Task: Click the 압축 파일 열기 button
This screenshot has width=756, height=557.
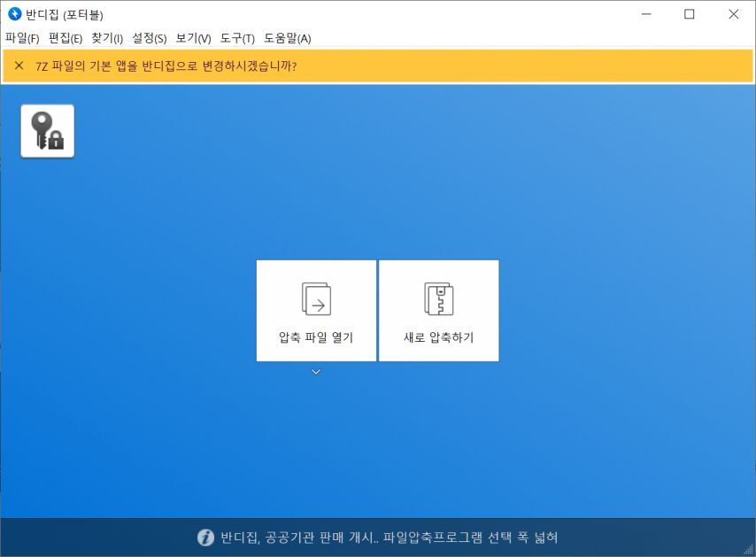Action: [316, 311]
